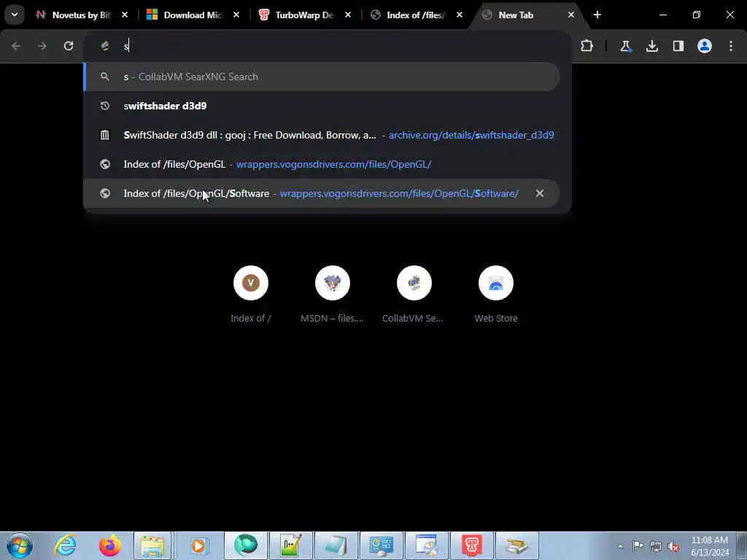Close the Download Microsoft tab

[236, 15]
